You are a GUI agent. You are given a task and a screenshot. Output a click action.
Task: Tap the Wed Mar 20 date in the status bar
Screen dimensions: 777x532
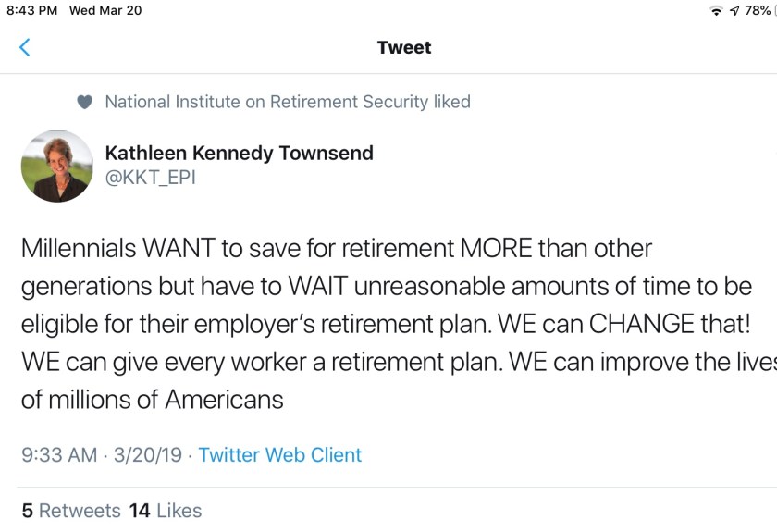pos(105,11)
